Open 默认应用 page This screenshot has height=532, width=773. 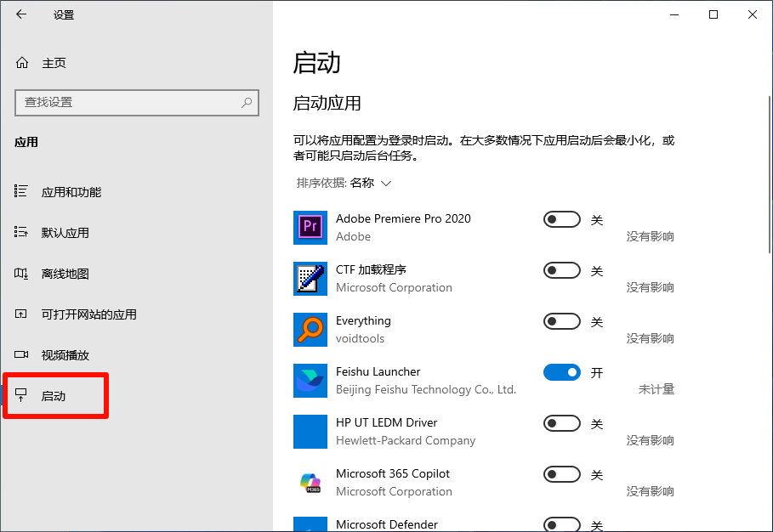pos(137,233)
